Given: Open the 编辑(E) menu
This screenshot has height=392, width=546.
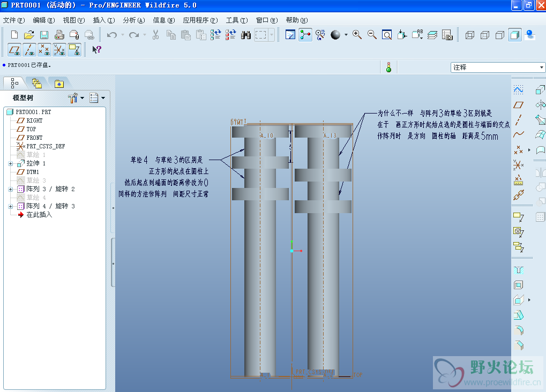Looking at the screenshot, I should pos(44,20).
